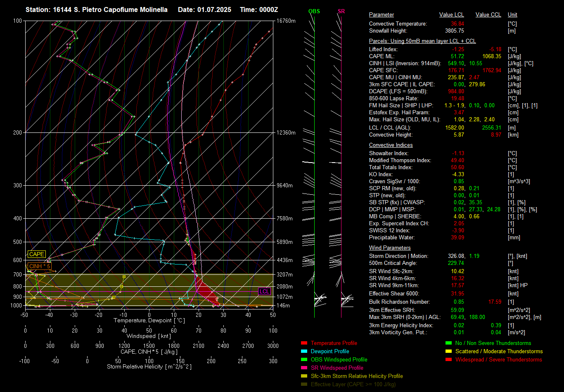Click the Modified Thompson Index value 49.40

pos(457,160)
